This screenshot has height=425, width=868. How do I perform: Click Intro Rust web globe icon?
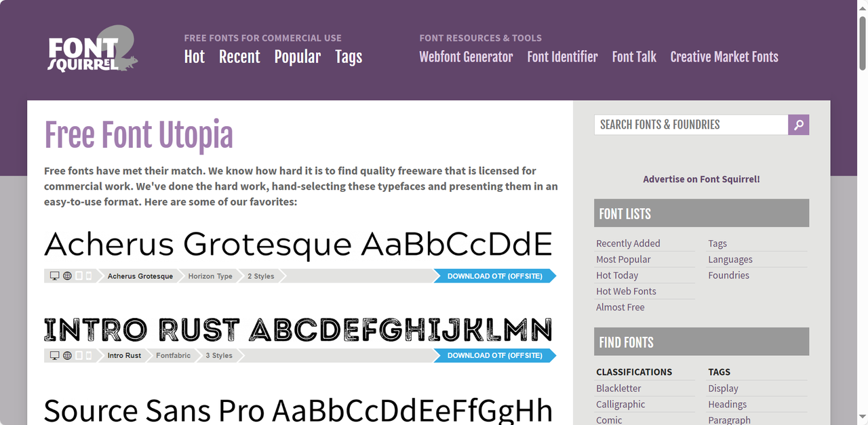pyautogui.click(x=67, y=355)
